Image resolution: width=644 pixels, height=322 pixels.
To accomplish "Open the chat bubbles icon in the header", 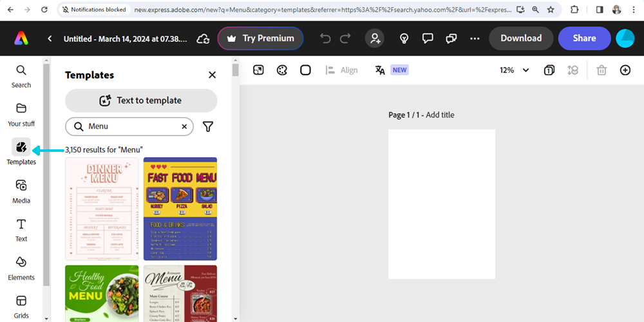I will (451, 39).
